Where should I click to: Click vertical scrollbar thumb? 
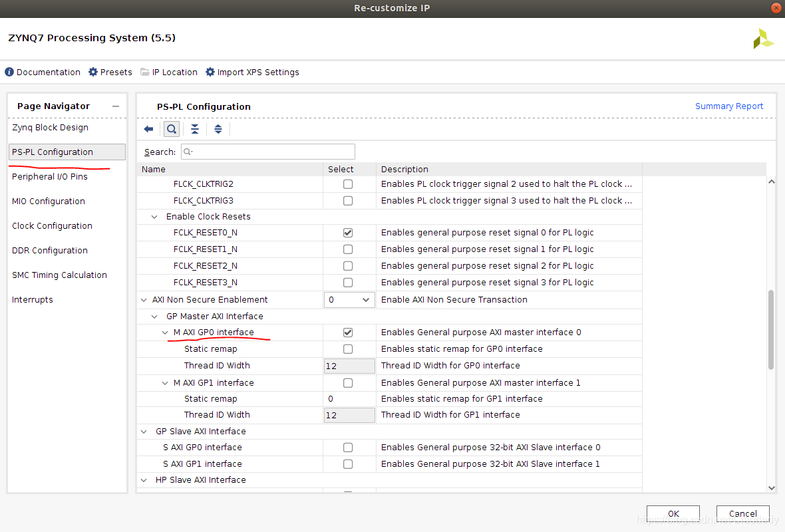[x=771, y=330]
